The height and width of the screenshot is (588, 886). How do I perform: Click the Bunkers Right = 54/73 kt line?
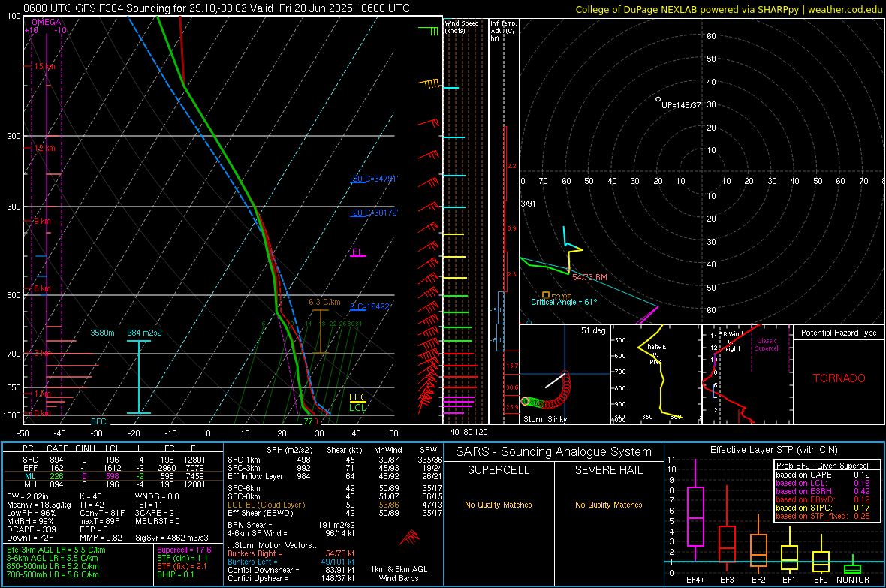291,553
